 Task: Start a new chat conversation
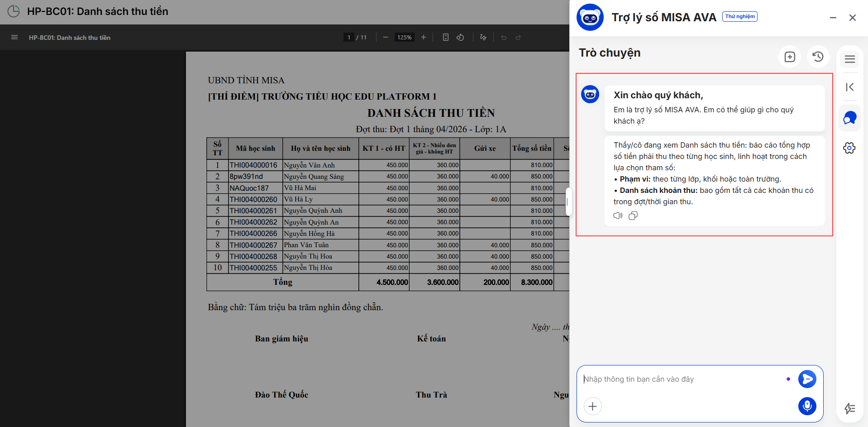[x=789, y=57]
